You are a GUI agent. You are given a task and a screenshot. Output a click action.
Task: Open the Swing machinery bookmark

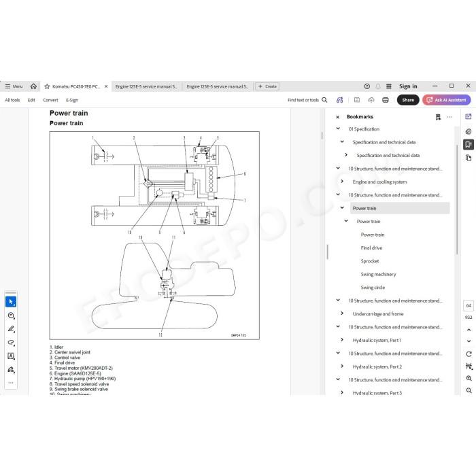[378, 274]
